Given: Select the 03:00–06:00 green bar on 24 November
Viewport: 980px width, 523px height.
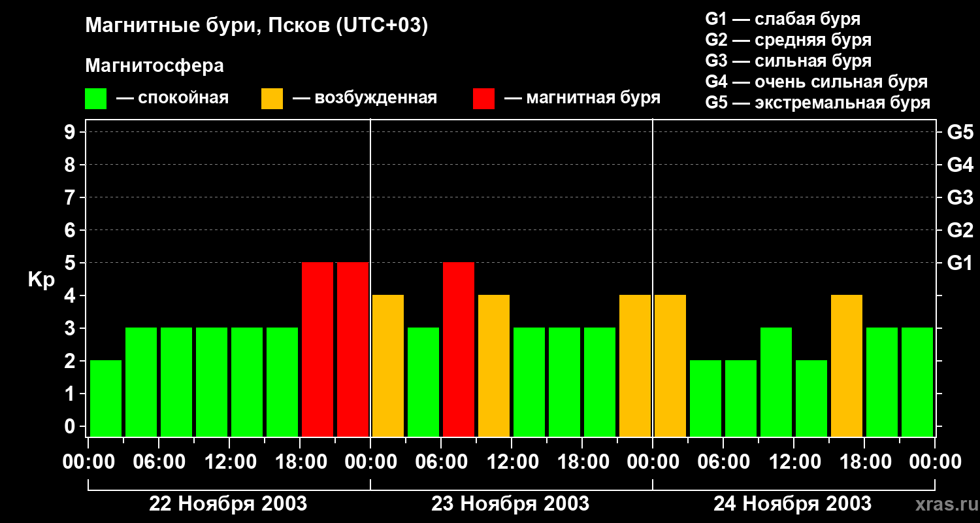Looking at the screenshot, I should point(706,398).
